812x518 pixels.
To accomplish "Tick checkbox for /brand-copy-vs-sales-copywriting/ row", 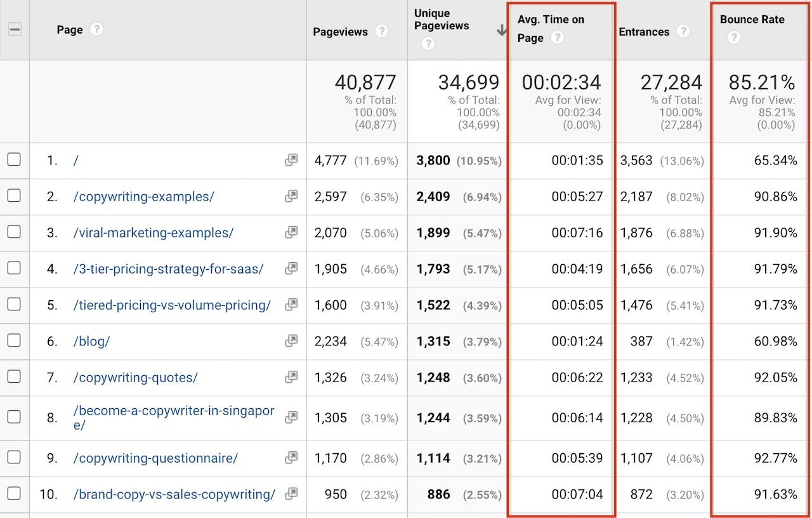I will point(14,493).
